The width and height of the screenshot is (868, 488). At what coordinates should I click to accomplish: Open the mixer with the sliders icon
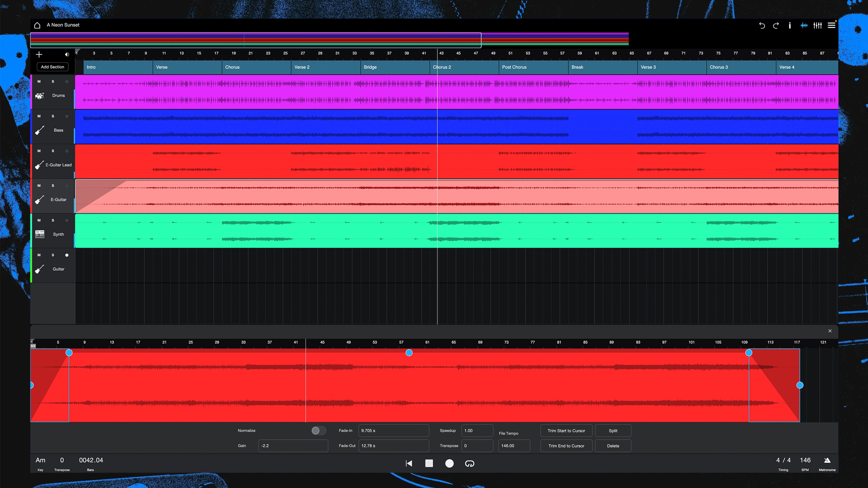pos(817,25)
